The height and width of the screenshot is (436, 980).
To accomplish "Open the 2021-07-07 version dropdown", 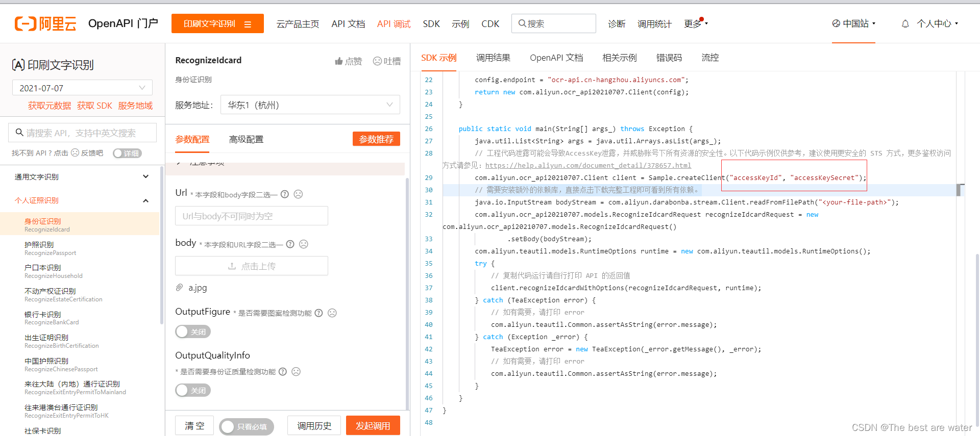I will click(x=82, y=88).
